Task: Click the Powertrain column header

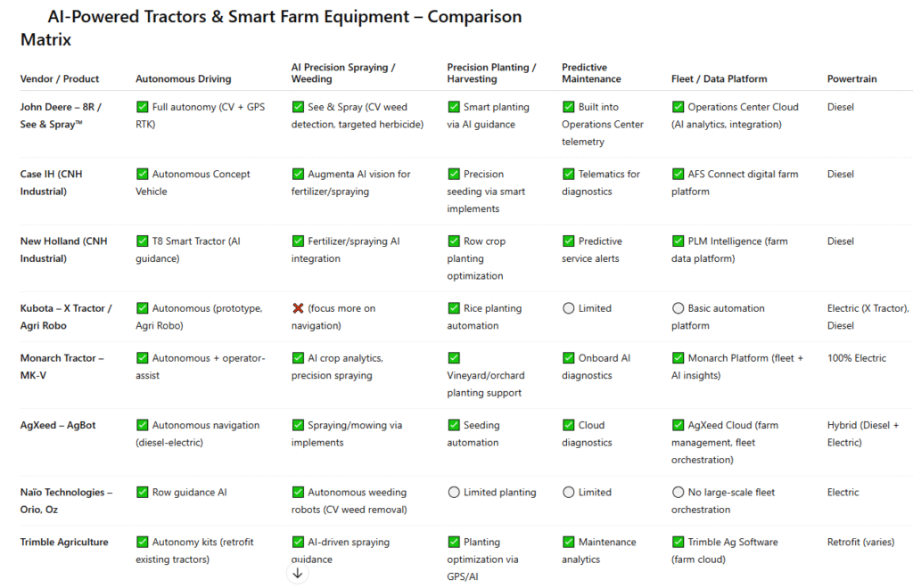Action: [851, 78]
